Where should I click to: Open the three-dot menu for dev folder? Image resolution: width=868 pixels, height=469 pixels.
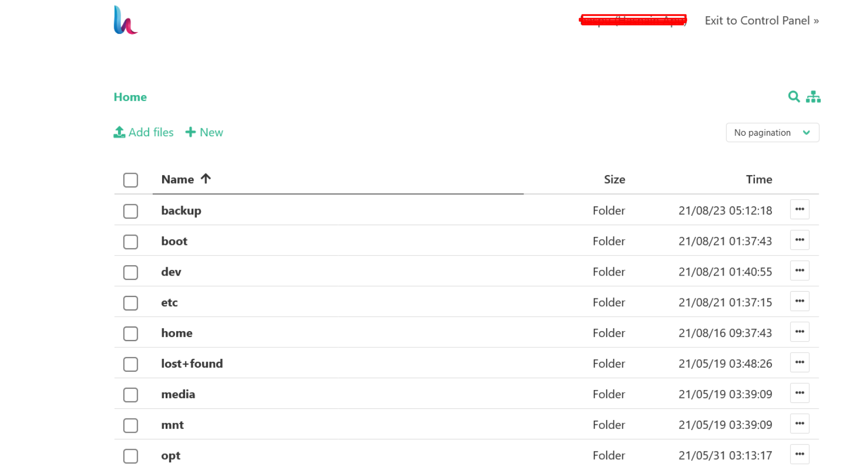(799, 271)
